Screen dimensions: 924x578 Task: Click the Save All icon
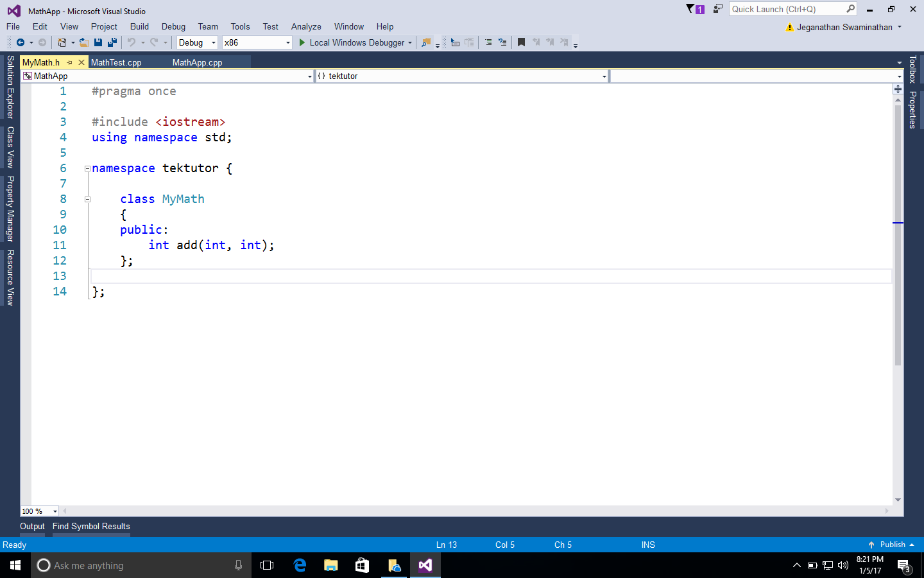(112, 42)
